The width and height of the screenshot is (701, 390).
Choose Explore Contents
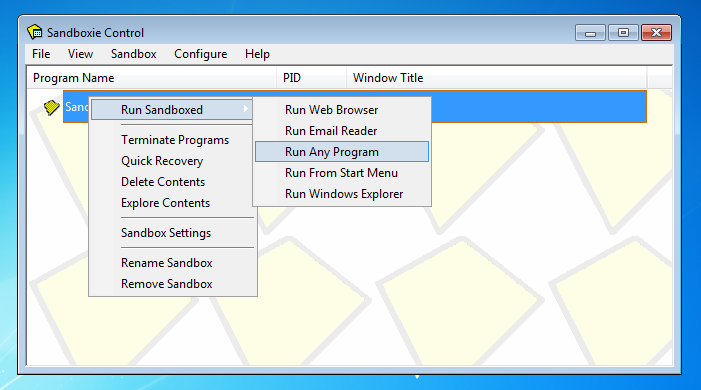[165, 203]
